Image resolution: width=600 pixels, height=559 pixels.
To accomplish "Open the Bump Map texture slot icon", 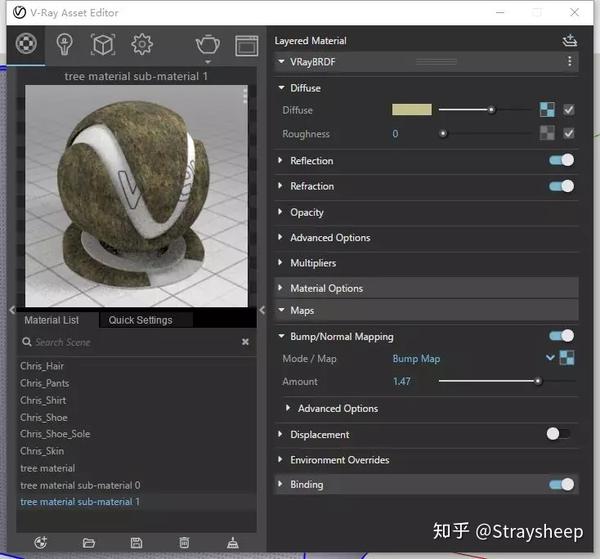I will tap(567, 358).
